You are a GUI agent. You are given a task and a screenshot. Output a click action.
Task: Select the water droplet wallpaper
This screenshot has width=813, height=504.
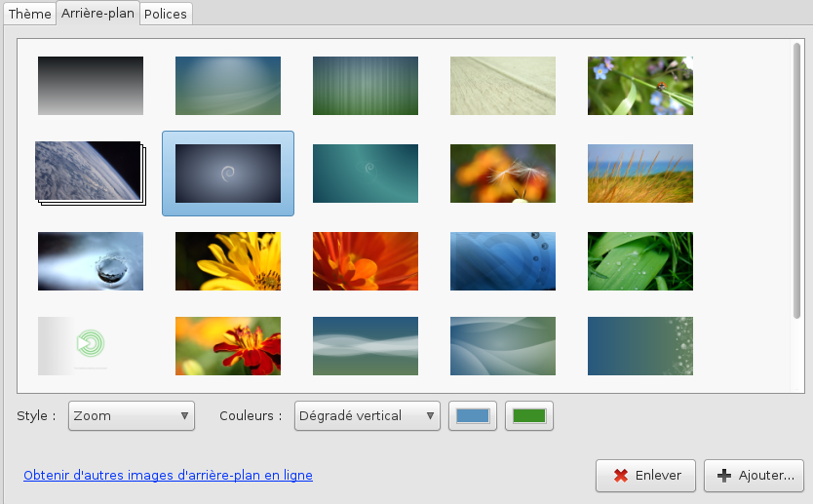pyautogui.click(x=90, y=261)
